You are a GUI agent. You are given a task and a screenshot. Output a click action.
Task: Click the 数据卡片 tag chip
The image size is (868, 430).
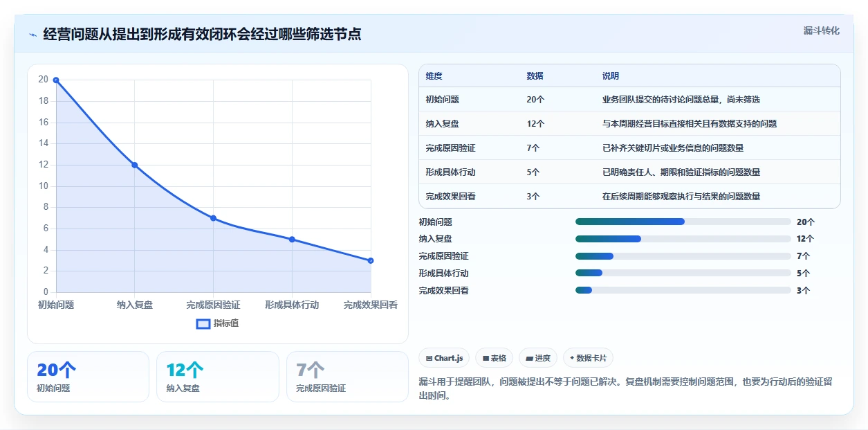[588, 358]
